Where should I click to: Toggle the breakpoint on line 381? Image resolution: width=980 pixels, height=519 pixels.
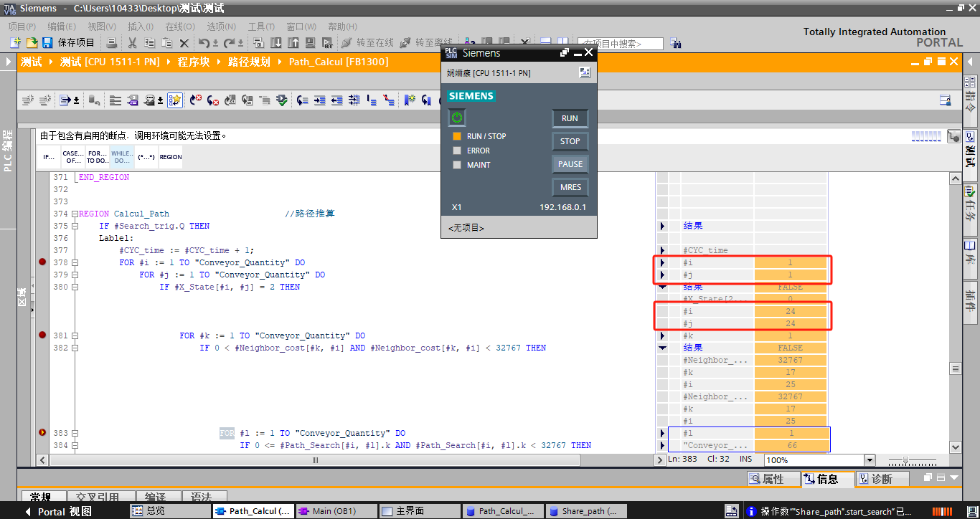pyautogui.click(x=42, y=335)
